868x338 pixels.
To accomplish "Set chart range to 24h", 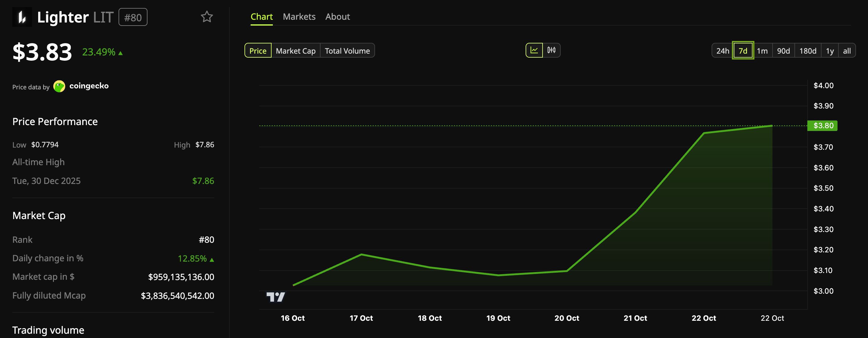I will pos(722,51).
